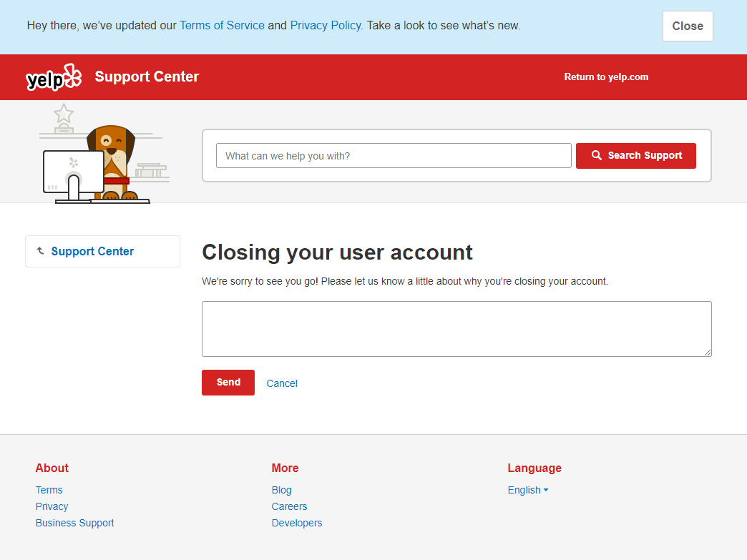Cancel closing the account
747x560 pixels.
pyautogui.click(x=281, y=383)
